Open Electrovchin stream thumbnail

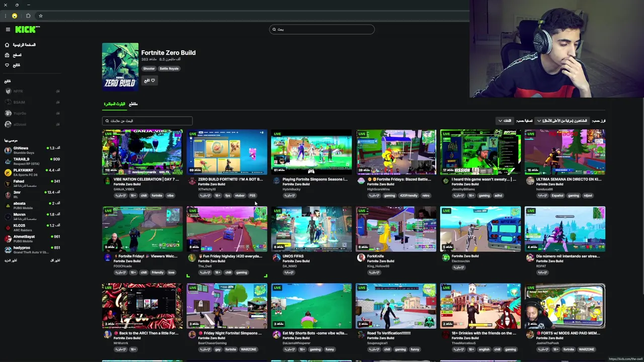coord(480,229)
